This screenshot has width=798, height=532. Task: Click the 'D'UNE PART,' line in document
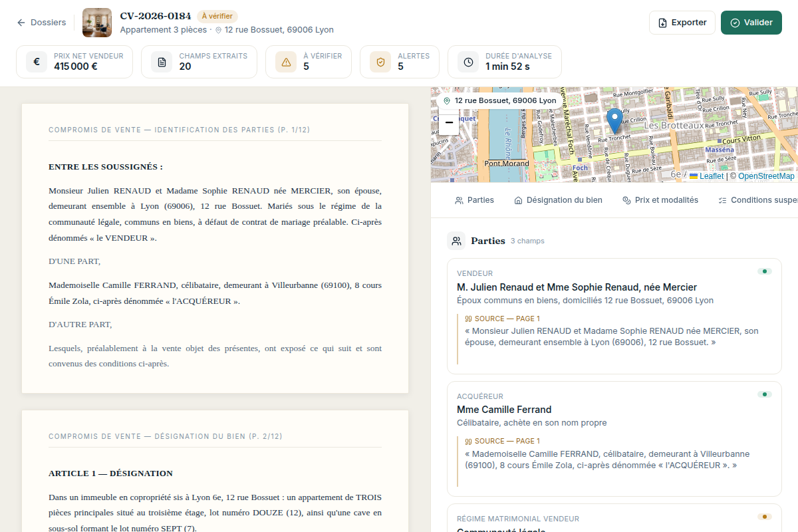tap(74, 261)
